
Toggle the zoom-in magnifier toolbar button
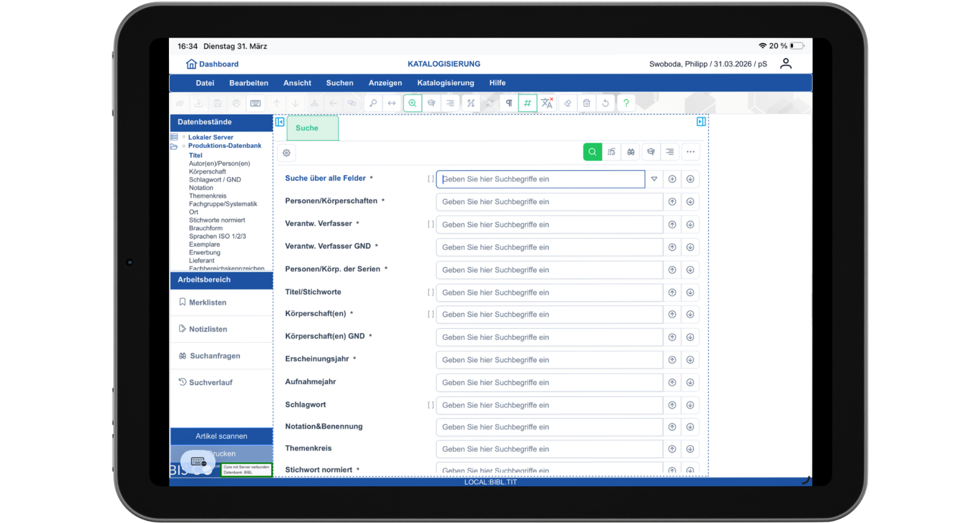(412, 103)
